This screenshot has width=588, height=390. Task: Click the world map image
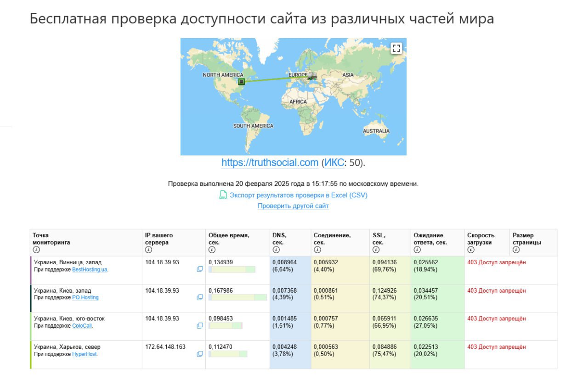pos(294,97)
